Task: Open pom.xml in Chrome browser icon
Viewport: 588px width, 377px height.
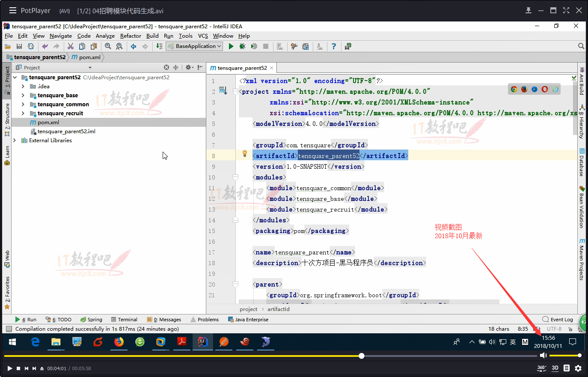Action: (514, 89)
